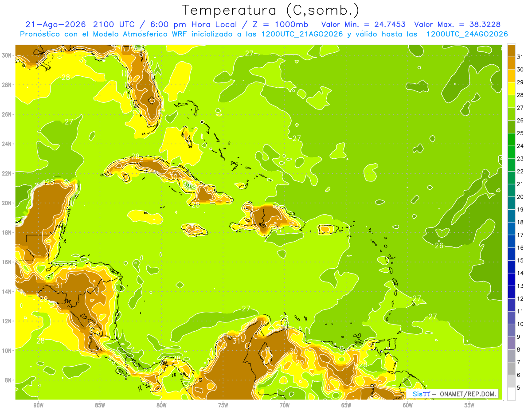Click the '28N' latitude axis label

pos(7,85)
